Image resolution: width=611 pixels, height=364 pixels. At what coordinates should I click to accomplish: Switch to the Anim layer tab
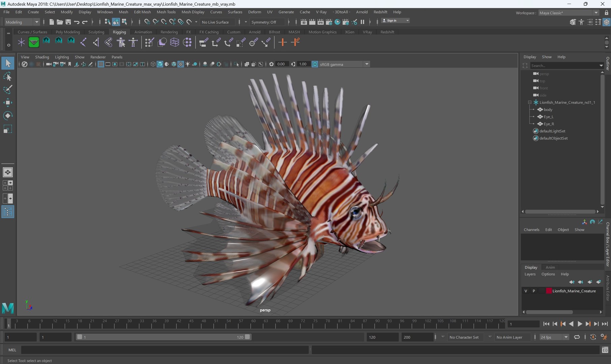click(x=550, y=267)
